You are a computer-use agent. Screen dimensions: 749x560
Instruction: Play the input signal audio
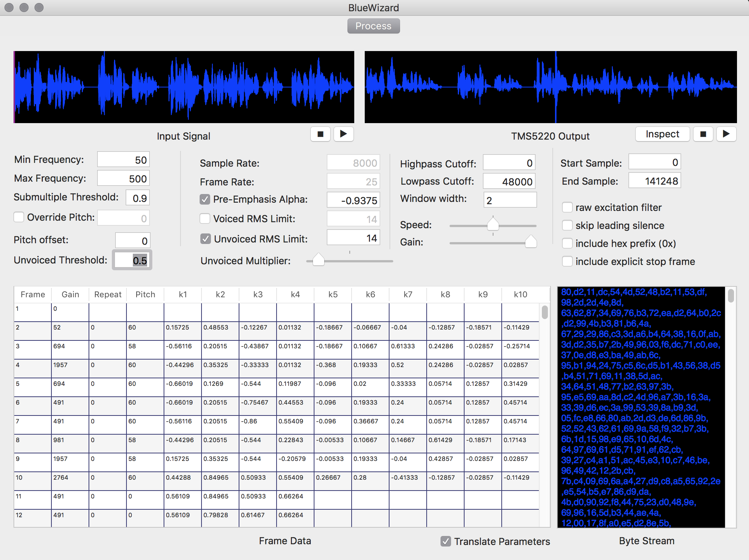pyautogui.click(x=343, y=134)
